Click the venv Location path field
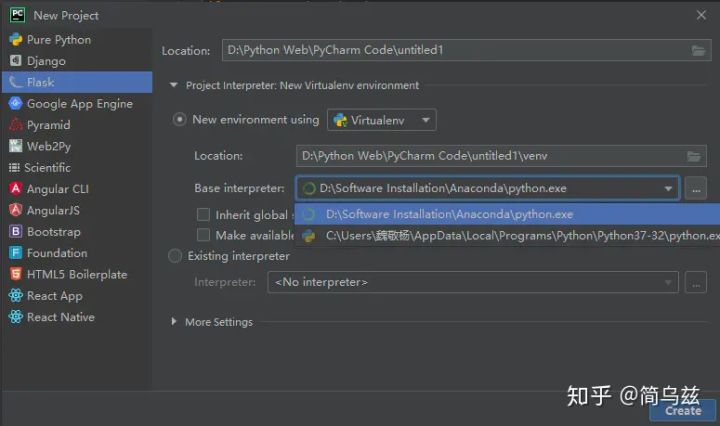 (x=501, y=156)
